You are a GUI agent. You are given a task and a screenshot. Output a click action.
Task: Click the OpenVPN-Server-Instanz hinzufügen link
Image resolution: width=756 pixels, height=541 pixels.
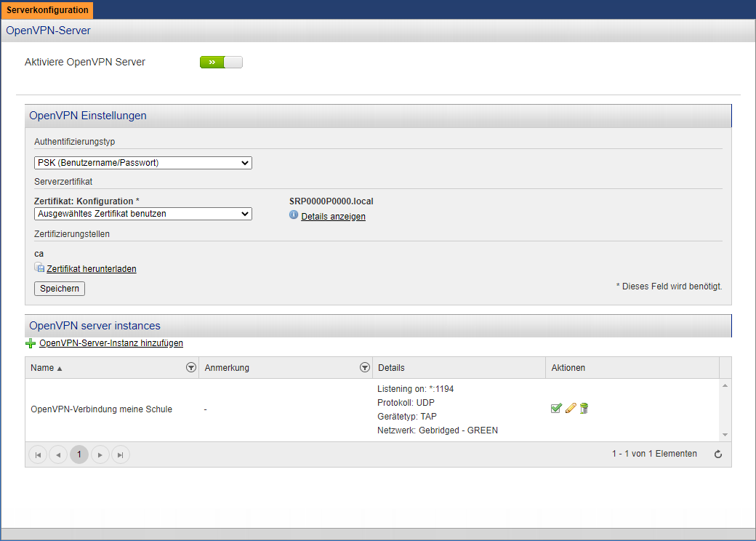(111, 342)
